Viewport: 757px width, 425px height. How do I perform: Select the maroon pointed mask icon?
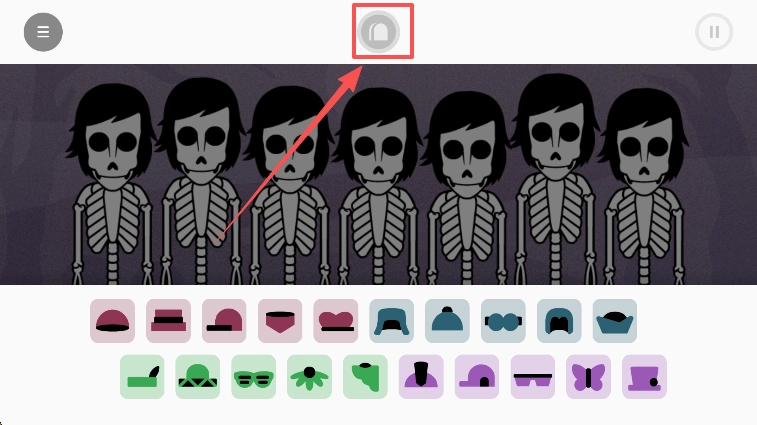(280, 321)
